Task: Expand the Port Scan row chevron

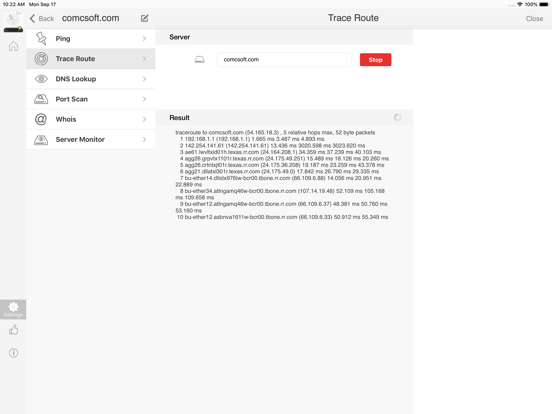Action: point(144,99)
